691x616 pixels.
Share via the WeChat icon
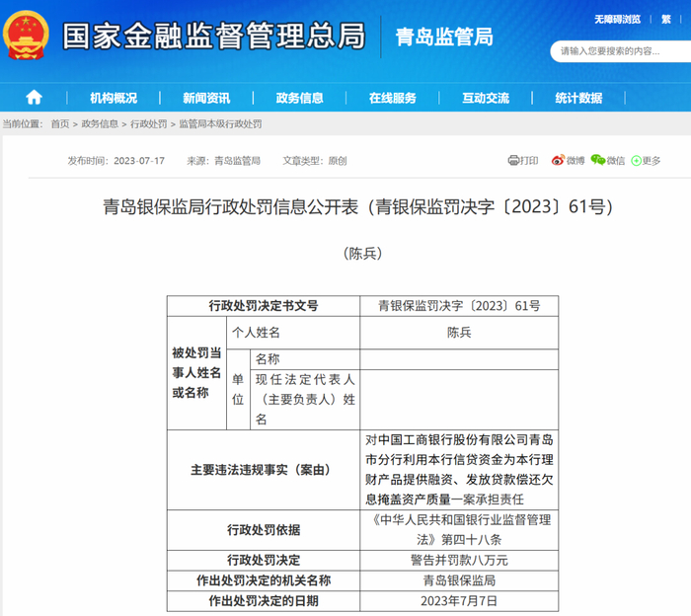(598, 160)
